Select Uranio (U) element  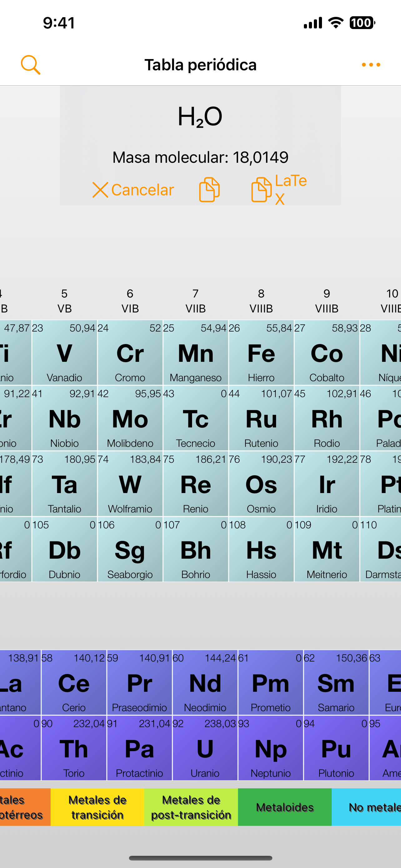click(205, 748)
